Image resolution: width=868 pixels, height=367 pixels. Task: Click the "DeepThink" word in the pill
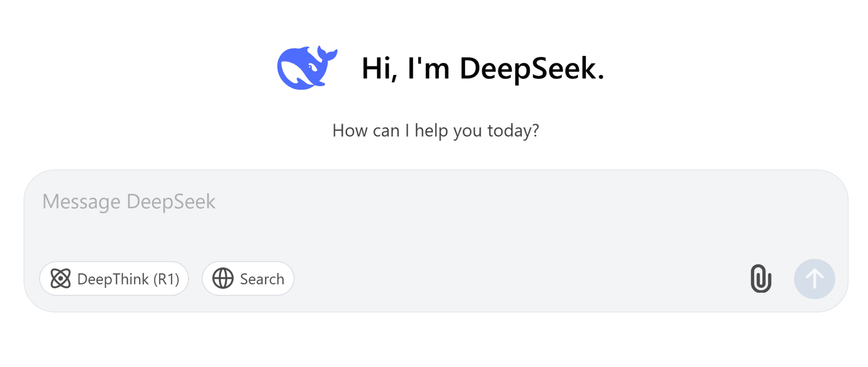click(x=113, y=279)
